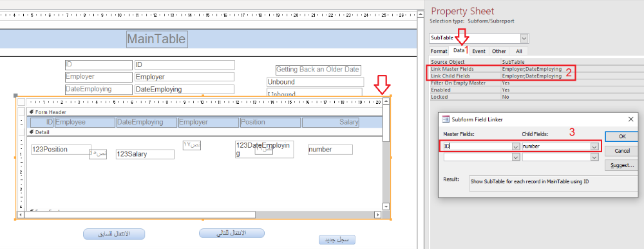This screenshot has height=249, width=644.
Task: Select the Salary header label
Action: (x=330, y=122)
